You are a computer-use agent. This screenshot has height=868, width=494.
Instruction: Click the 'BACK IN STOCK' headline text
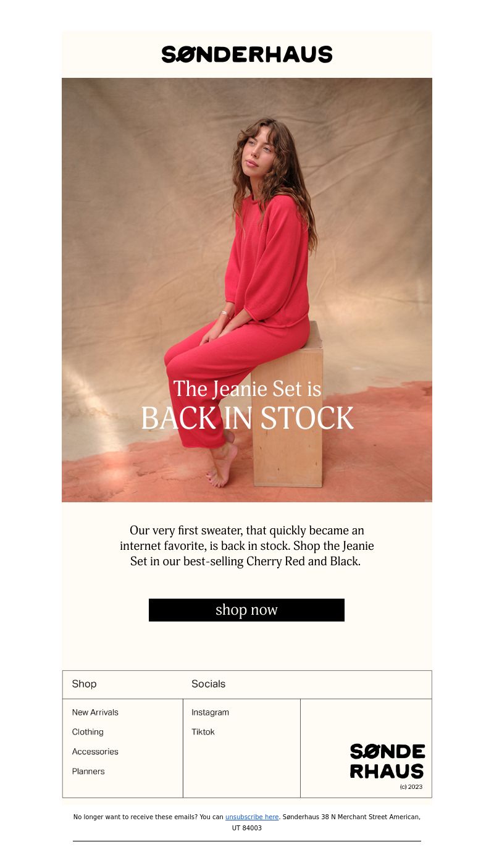[247, 418]
